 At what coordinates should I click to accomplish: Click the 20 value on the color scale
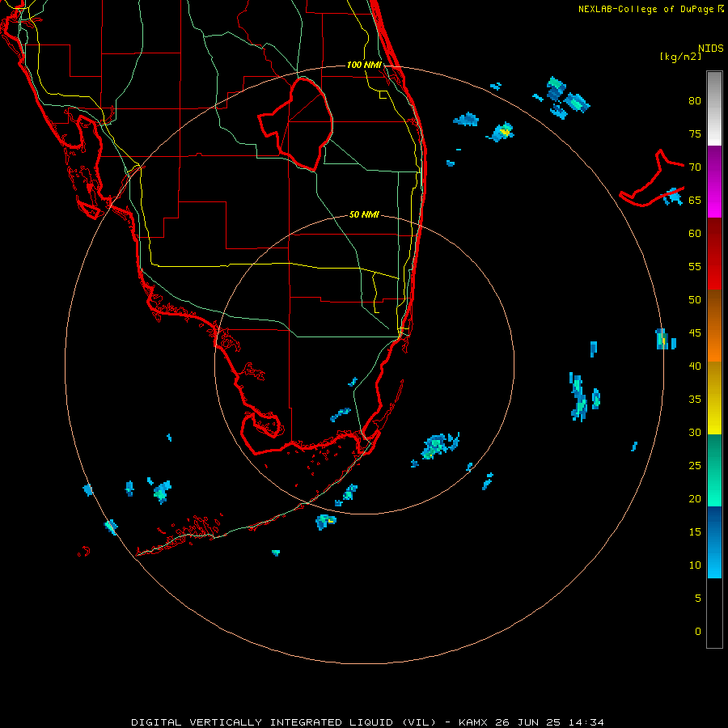click(x=695, y=498)
